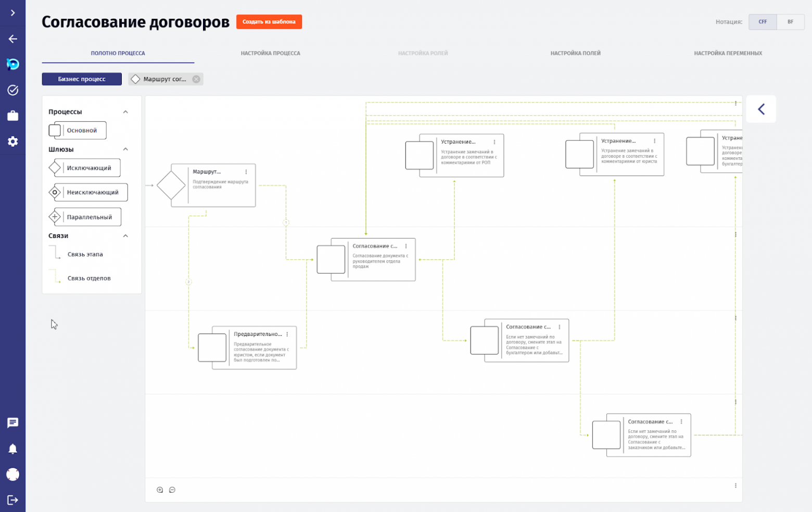Switch notation to CFF

coord(763,22)
